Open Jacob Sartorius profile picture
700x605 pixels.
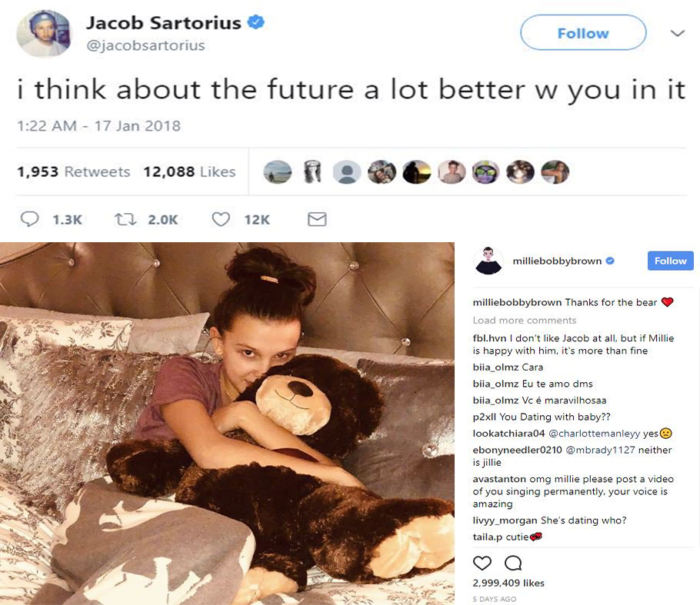click(44, 34)
